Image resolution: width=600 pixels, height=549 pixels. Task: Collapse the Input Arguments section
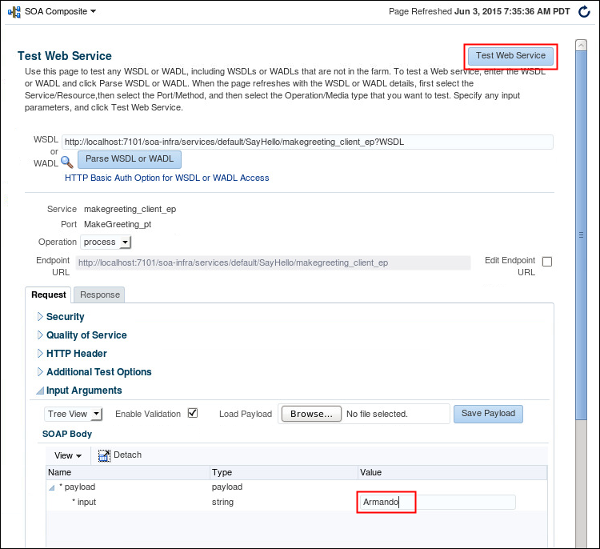pos(40,391)
